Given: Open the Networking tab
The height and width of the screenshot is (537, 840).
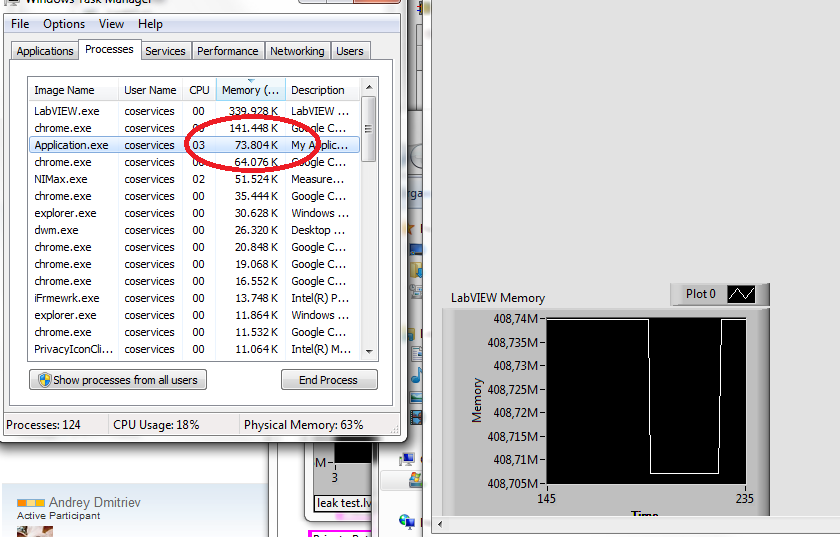Looking at the screenshot, I should 297,51.
